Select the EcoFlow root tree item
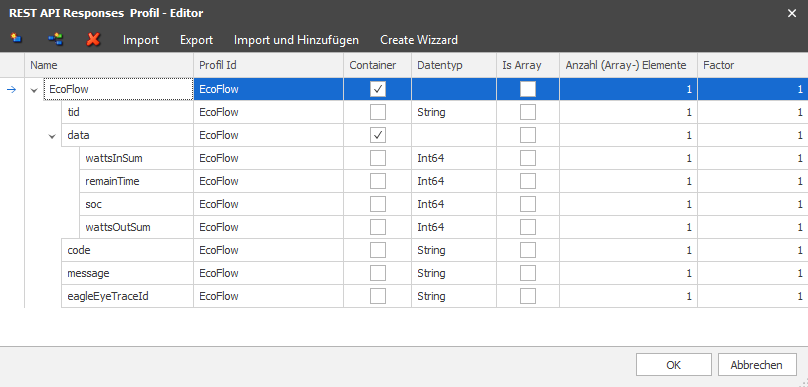Image resolution: width=808 pixels, height=387 pixels. pos(118,89)
